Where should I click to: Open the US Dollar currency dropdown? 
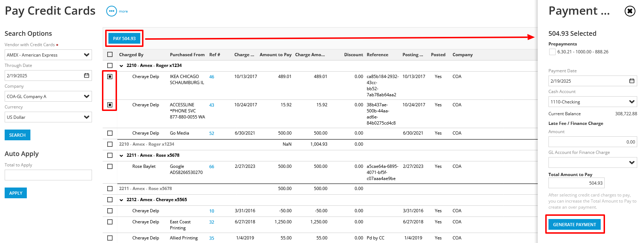pos(48,117)
